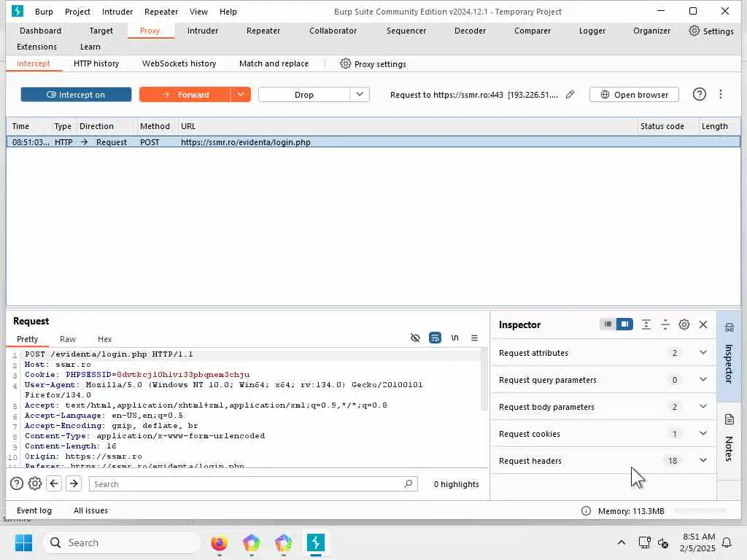Click the request editor vertical scrollbar
This screenshot has width=747, height=560.
tap(484, 380)
